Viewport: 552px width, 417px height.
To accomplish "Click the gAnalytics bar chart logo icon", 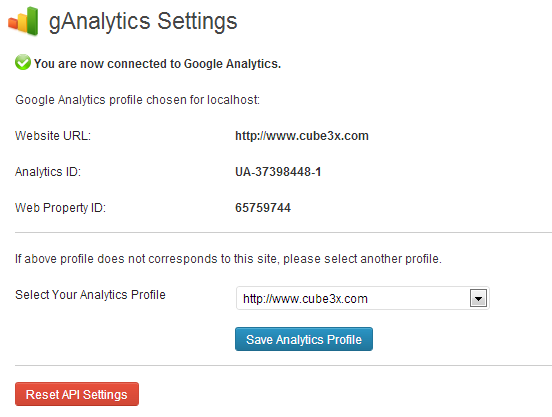I will pyautogui.click(x=23, y=21).
